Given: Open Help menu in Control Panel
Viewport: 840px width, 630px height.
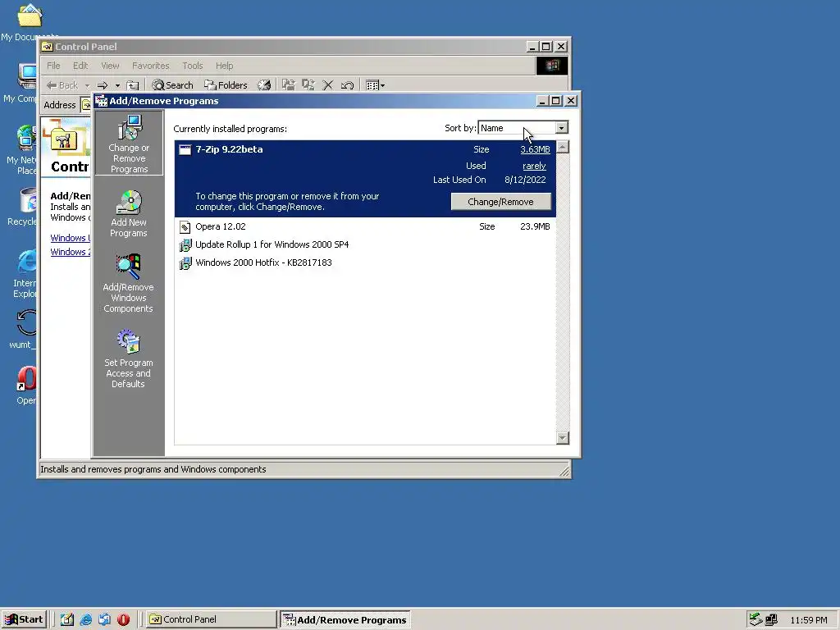Looking at the screenshot, I should pos(225,66).
